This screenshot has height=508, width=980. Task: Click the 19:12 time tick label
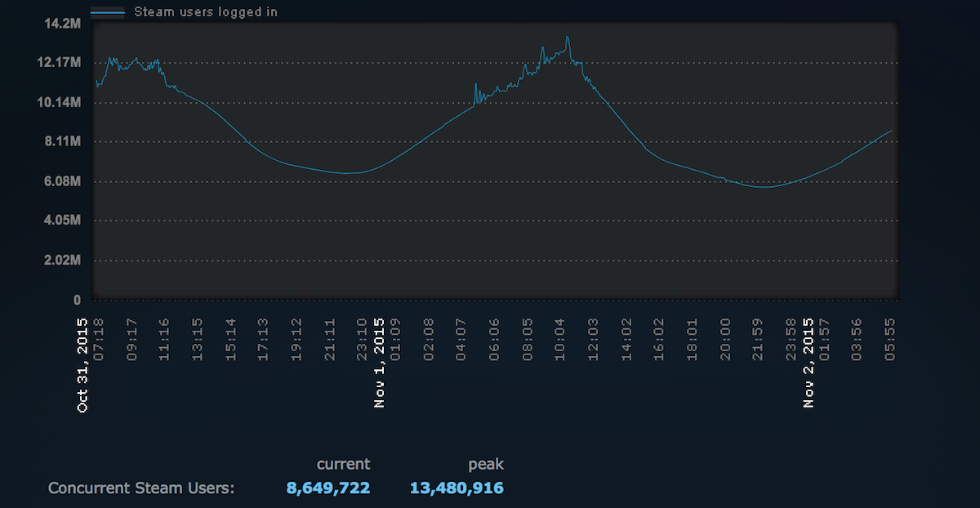296,340
